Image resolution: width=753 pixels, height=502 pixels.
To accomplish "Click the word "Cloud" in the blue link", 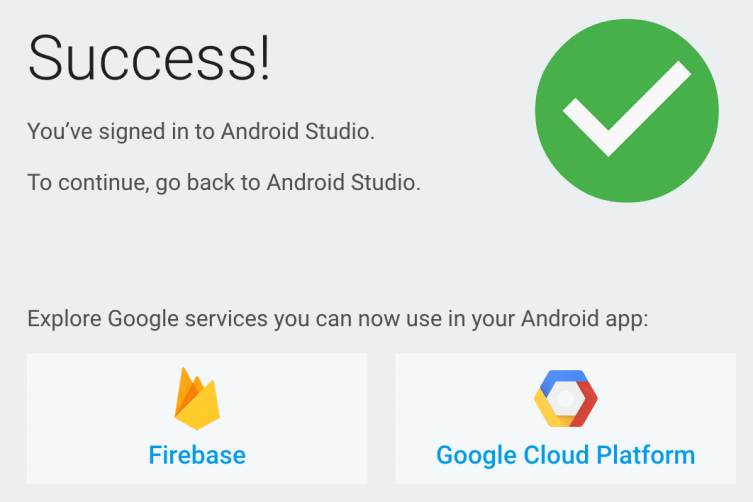I will click(x=556, y=455).
